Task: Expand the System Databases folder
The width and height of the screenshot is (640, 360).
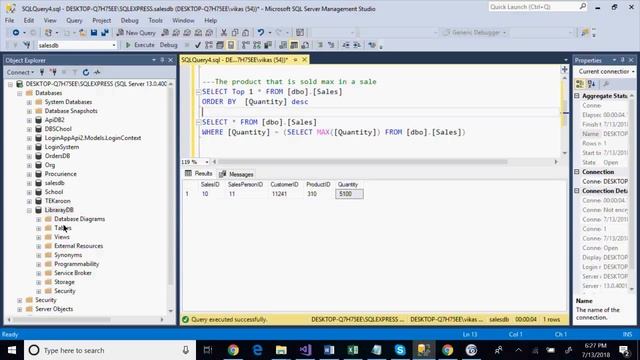Action: coord(29,102)
